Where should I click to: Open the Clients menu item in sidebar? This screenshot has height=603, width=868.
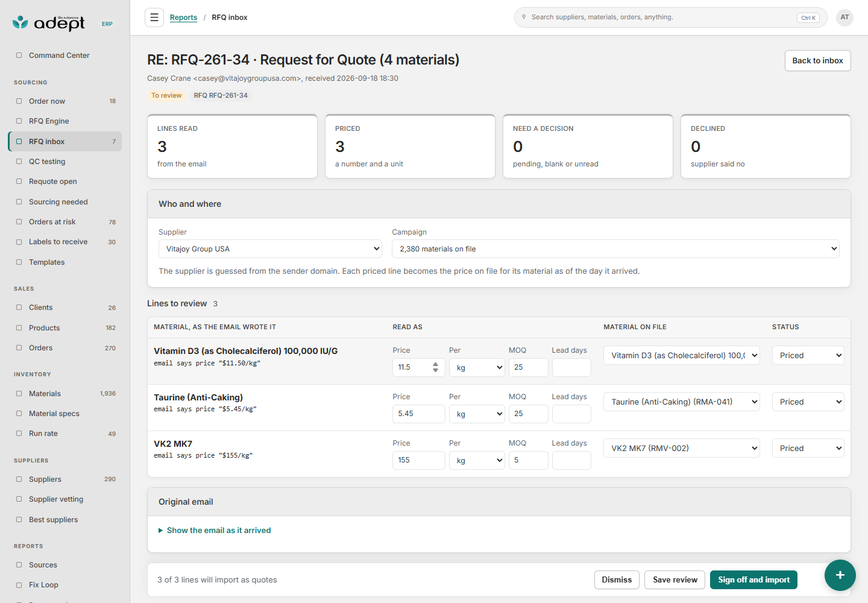click(x=65, y=308)
